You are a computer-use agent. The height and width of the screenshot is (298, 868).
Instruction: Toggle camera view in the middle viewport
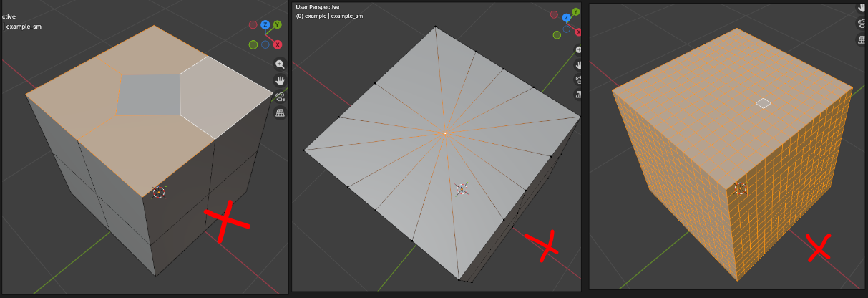(580, 80)
